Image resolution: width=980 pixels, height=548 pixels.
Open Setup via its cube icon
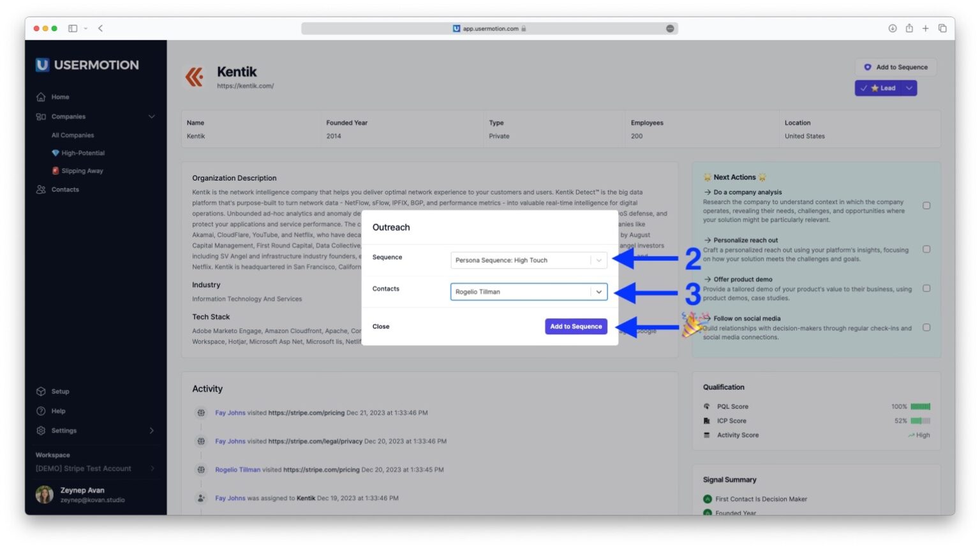[x=41, y=391]
